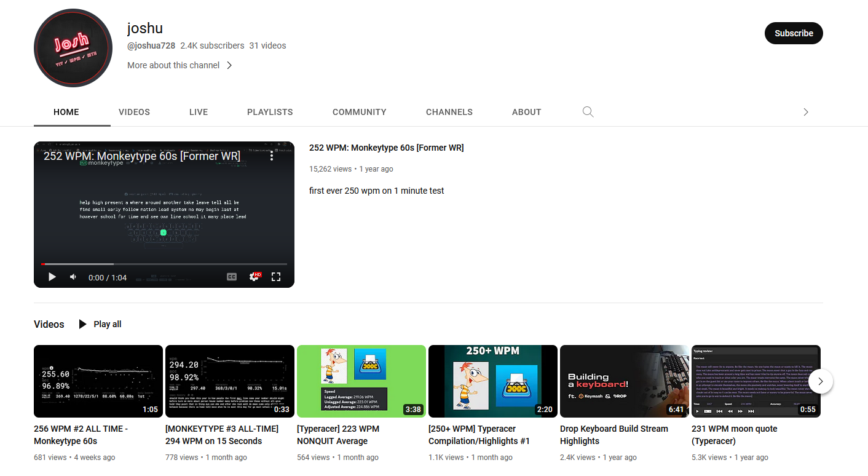Click '2.4K views • 1 year ago' text
This screenshot has width=868, height=476.
pos(598,458)
